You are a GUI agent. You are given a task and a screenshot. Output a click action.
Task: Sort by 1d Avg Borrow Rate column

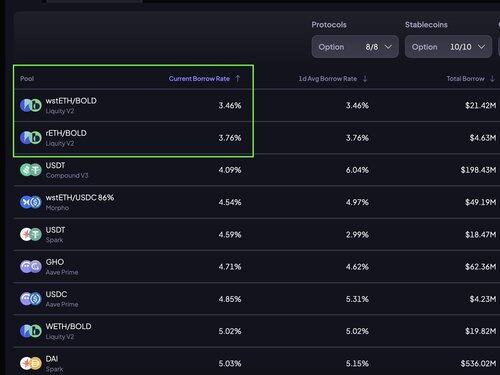coord(328,79)
